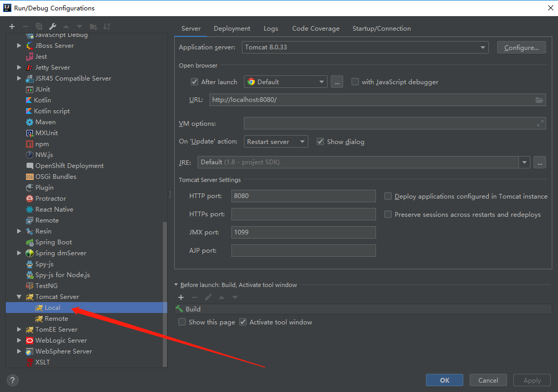This screenshot has height=392, width=558.
Task: Switch to the Deployment tab
Action: point(231,29)
